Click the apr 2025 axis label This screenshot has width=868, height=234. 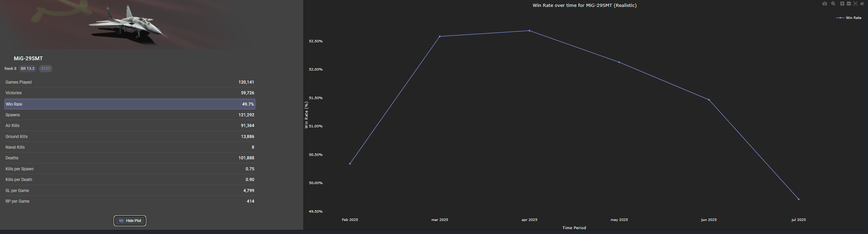click(529, 220)
